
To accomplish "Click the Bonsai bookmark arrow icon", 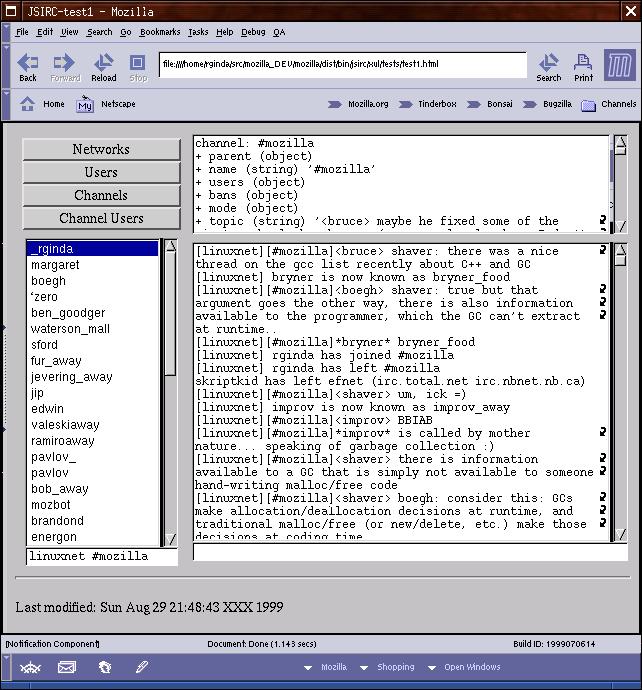I will (473, 104).
